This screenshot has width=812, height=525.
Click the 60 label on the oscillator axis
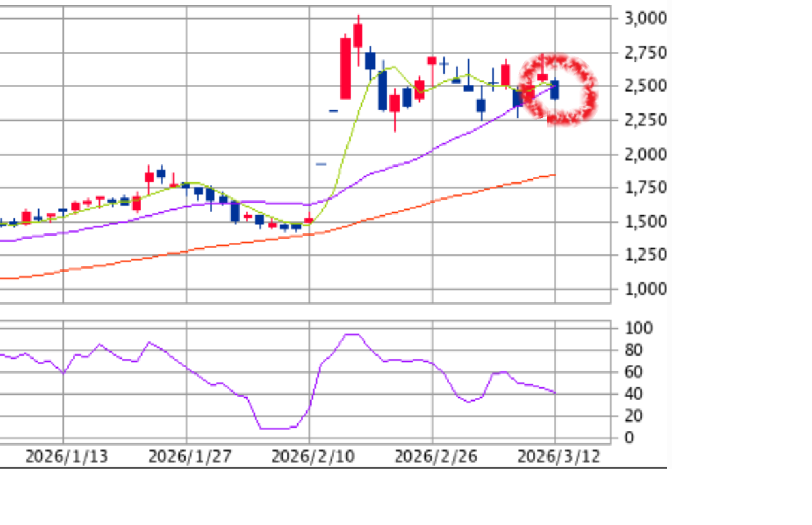[x=635, y=372]
